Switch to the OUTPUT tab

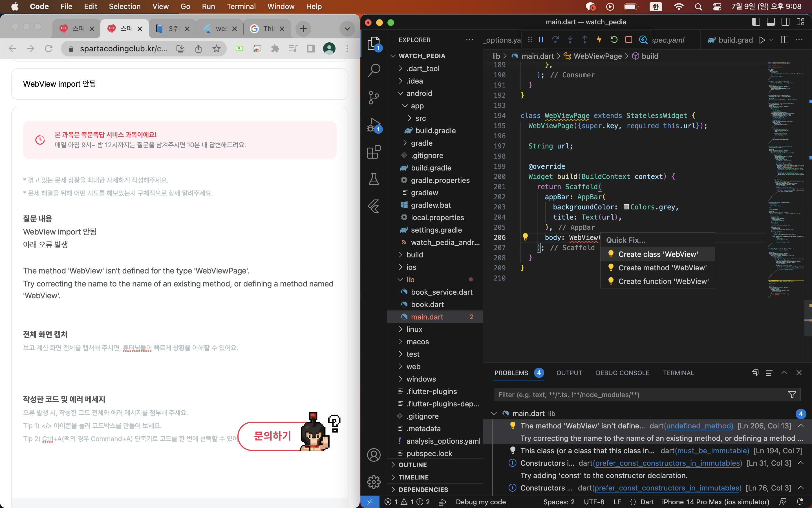pos(569,373)
